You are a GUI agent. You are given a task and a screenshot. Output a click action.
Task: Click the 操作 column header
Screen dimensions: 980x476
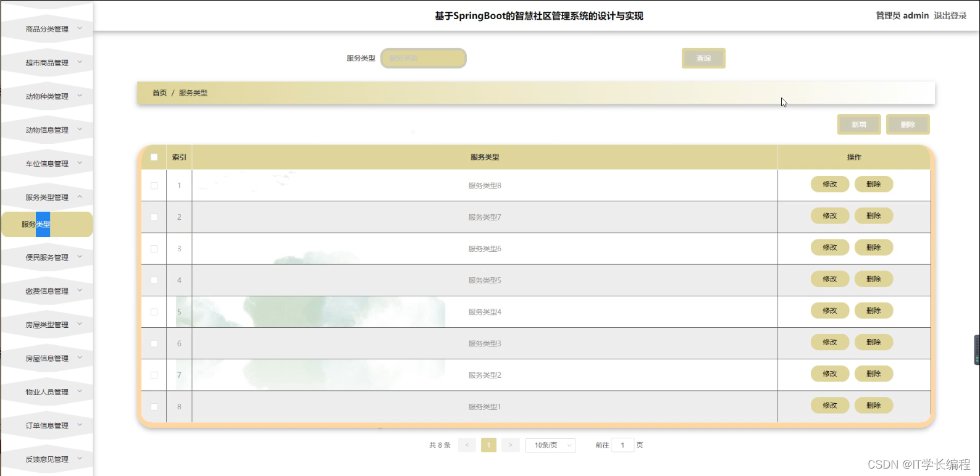point(854,157)
